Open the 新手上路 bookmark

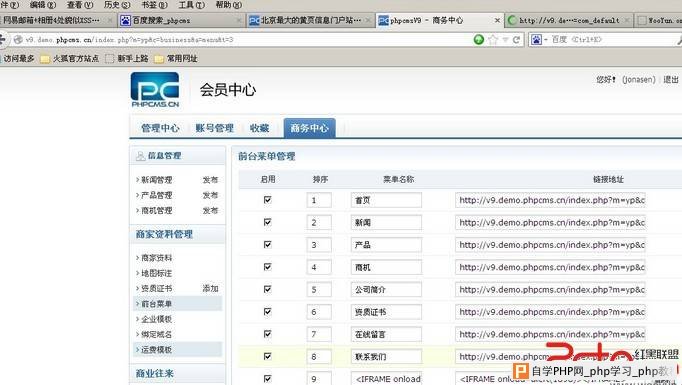click(x=127, y=58)
